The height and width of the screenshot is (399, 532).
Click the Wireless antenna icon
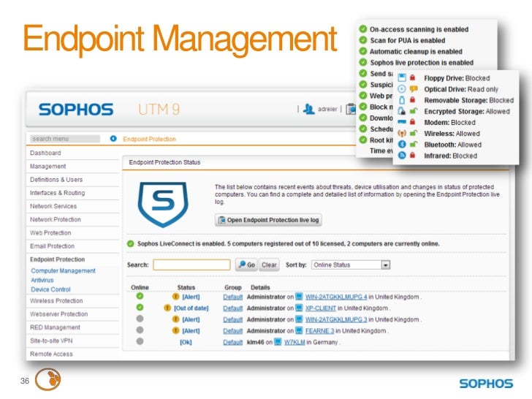click(402, 133)
